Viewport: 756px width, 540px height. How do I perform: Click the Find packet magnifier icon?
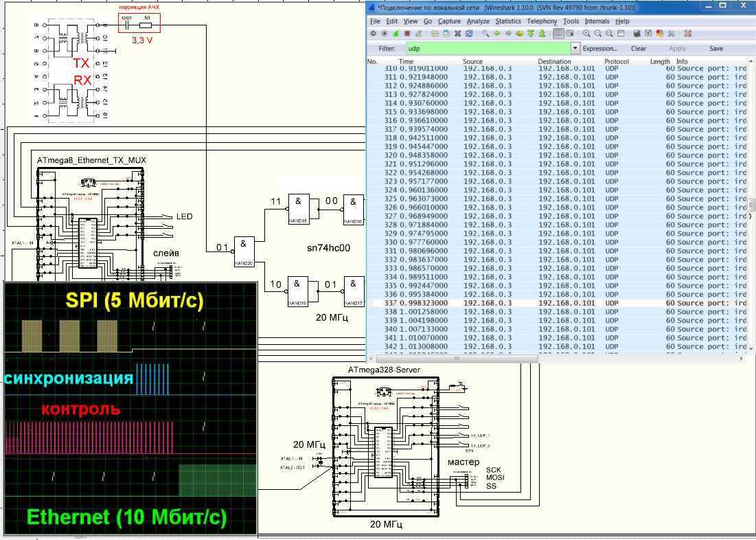pos(485,33)
